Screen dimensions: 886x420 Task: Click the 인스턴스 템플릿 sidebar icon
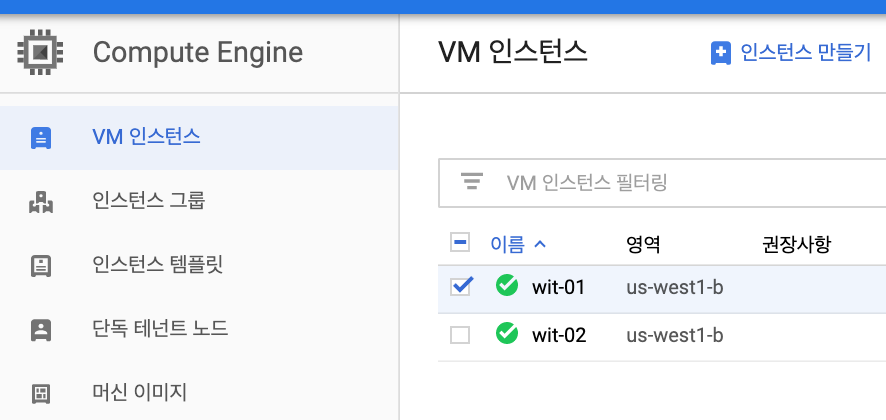(x=41, y=266)
